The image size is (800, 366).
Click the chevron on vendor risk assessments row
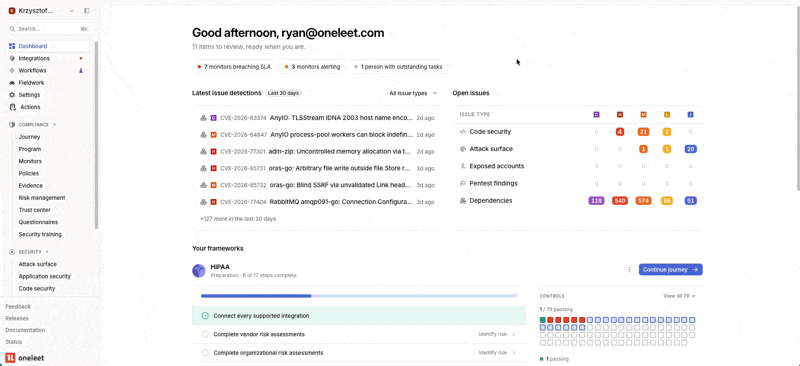tap(514, 334)
